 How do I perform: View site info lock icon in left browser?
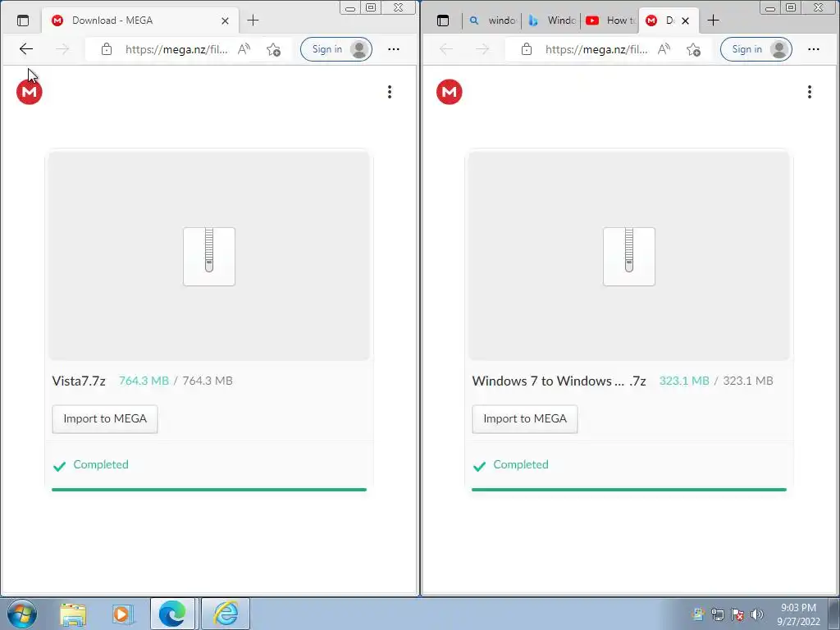(107, 49)
